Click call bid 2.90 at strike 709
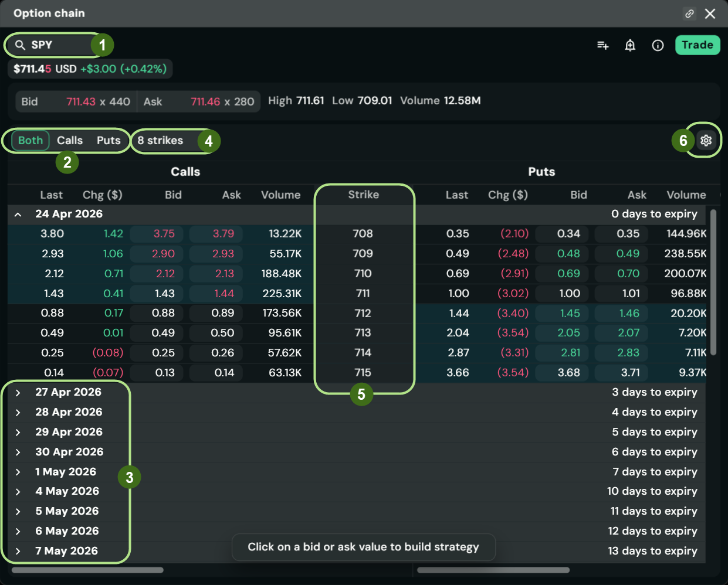 click(157, 254)
